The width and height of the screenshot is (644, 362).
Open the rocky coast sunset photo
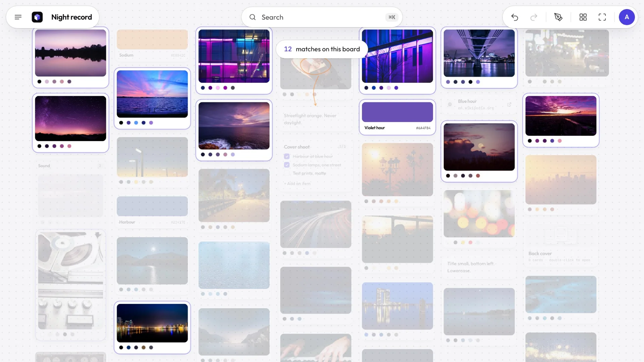(234, 126)
